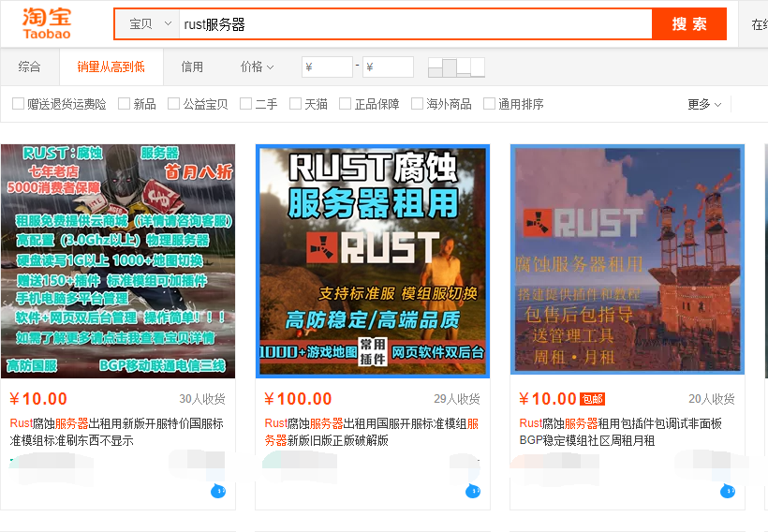
Task: Open the 价格 sort dropdown
Action: (x=258, y=66)
